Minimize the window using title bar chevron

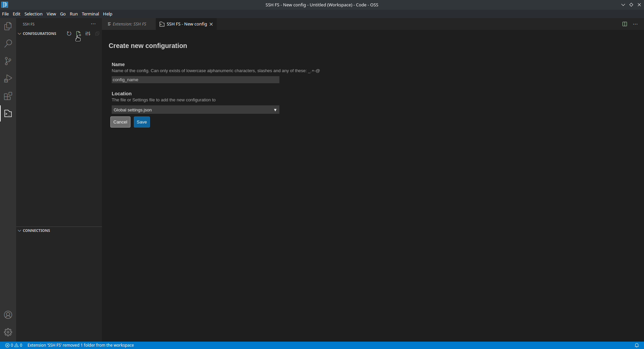[x=623, y=5]
